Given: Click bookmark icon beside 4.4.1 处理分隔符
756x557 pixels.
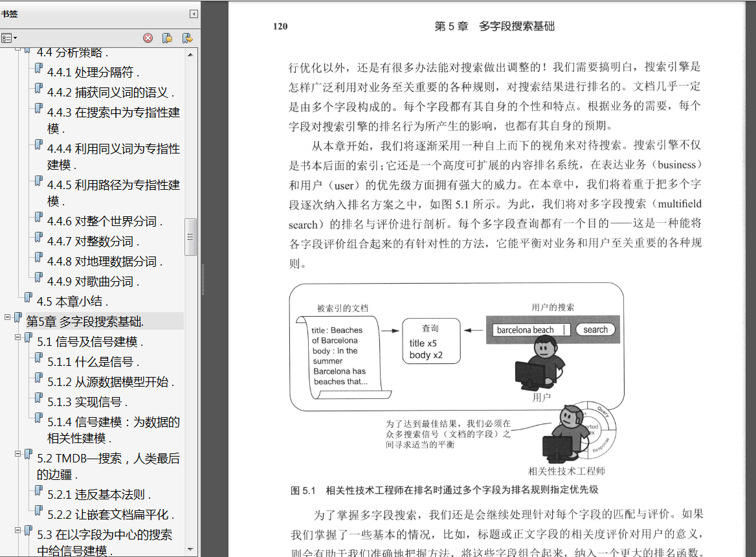Looking at the screenshot, I should (39, 69).
